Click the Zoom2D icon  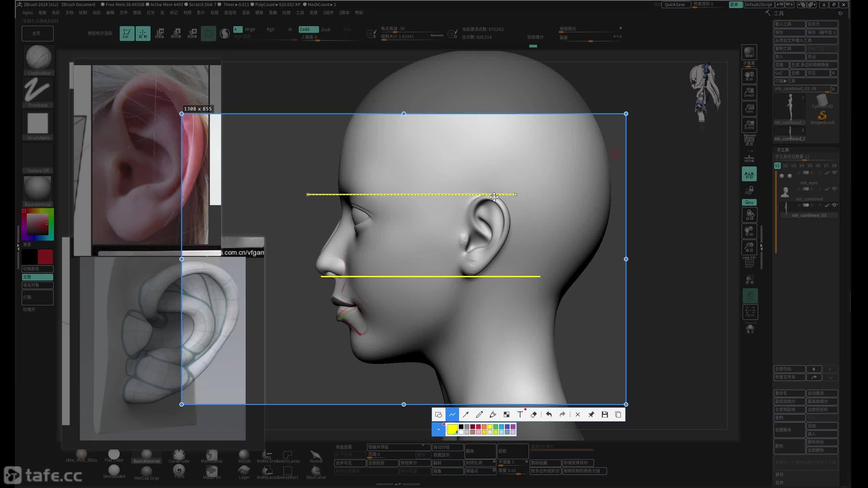[749, 92]
